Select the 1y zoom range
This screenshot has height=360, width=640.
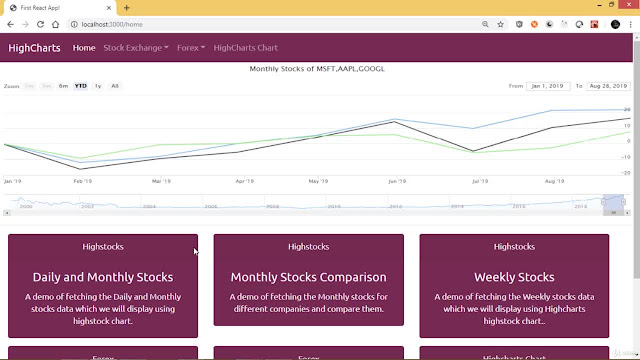(x=98, y=86)
